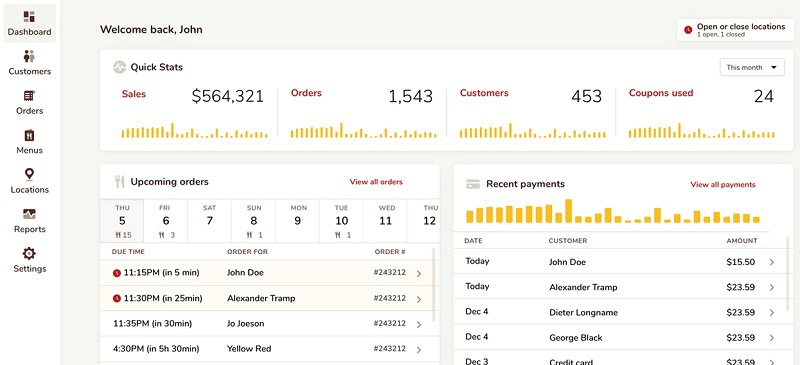The height and width of the screenshot is (365, 800).
Task: Click ORDER FOR column header
Action: [247, 252]
